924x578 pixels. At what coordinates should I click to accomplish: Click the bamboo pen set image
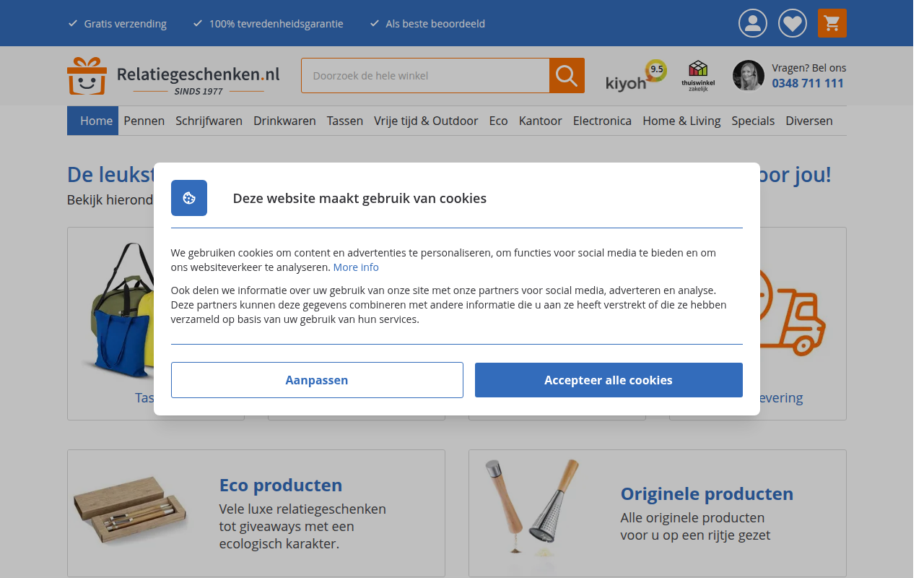130,510
